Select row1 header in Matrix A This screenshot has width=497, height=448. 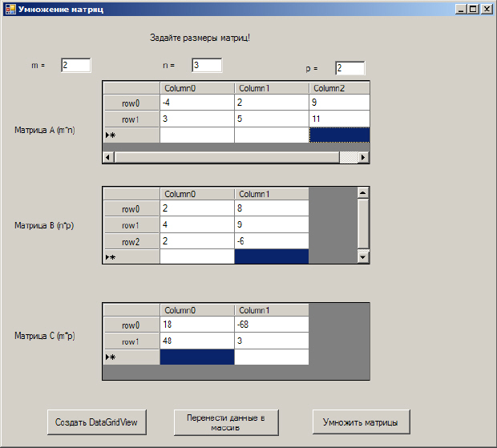[x=131, y=119]
